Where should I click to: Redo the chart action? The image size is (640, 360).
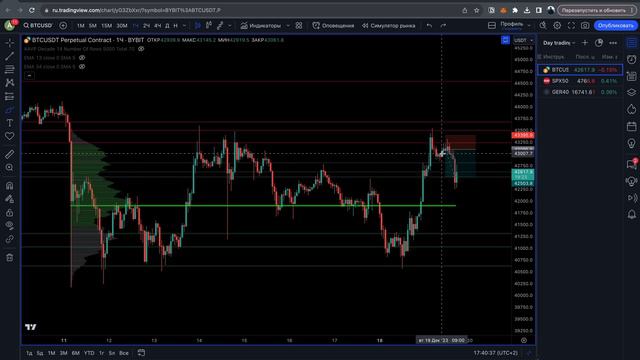(x=443, y=25)
